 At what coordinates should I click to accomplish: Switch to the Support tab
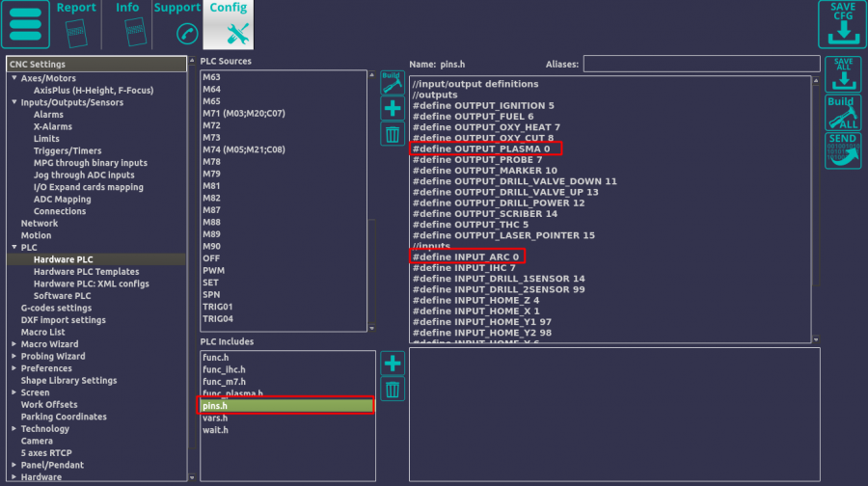[x=176, y=24]
